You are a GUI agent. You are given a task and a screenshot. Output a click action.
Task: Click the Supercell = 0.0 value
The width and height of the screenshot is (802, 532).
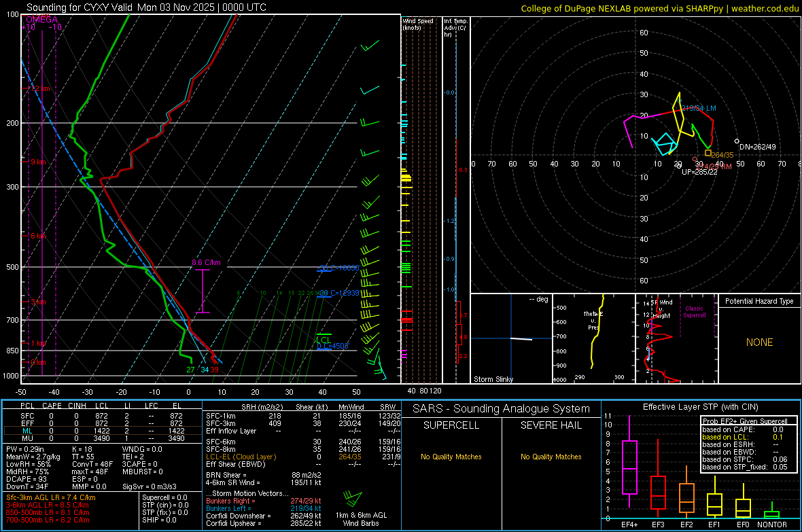pyautogui.click(x=164, y=497)
